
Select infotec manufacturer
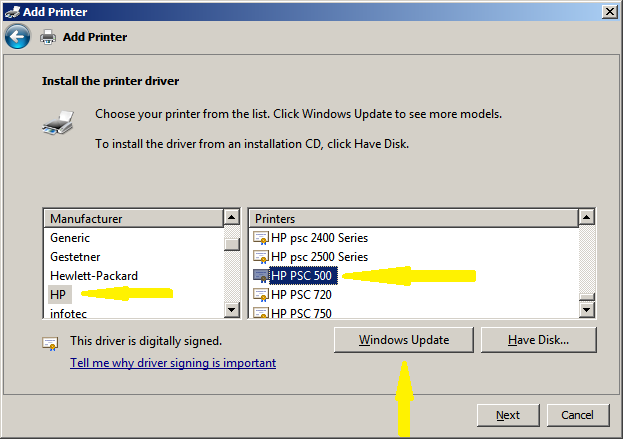click(x=68, y=313)
